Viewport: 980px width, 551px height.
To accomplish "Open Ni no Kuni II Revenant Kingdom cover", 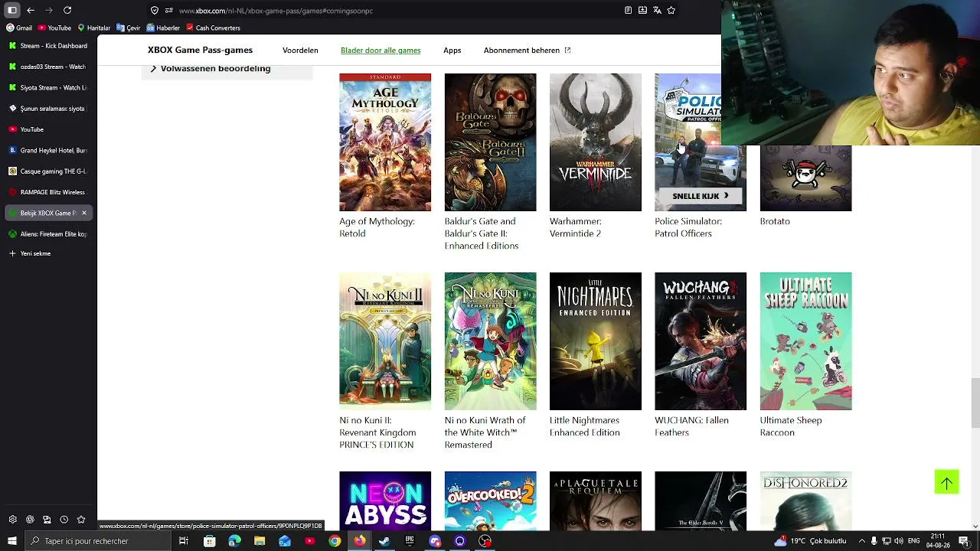I will pos(385,341).
